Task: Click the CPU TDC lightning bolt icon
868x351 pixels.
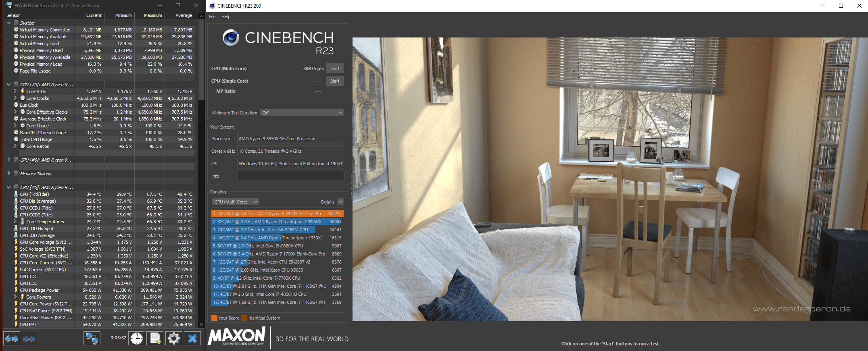Action: pyautogui.click(x=16, y=276)
